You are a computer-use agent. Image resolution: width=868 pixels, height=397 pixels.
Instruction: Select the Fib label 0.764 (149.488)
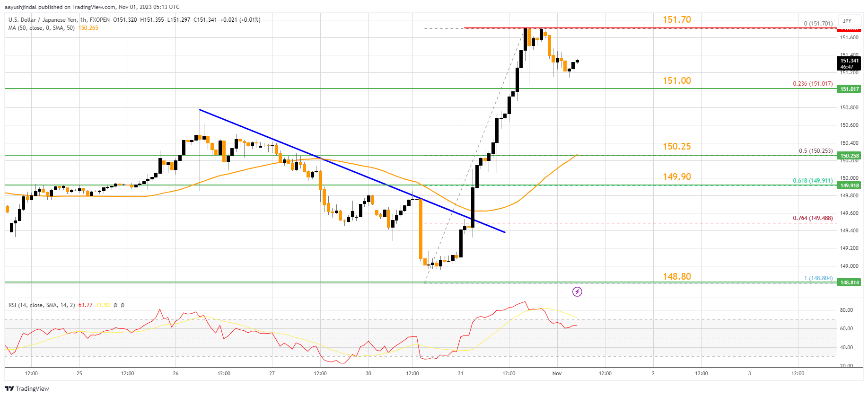[x=813, y=218]
